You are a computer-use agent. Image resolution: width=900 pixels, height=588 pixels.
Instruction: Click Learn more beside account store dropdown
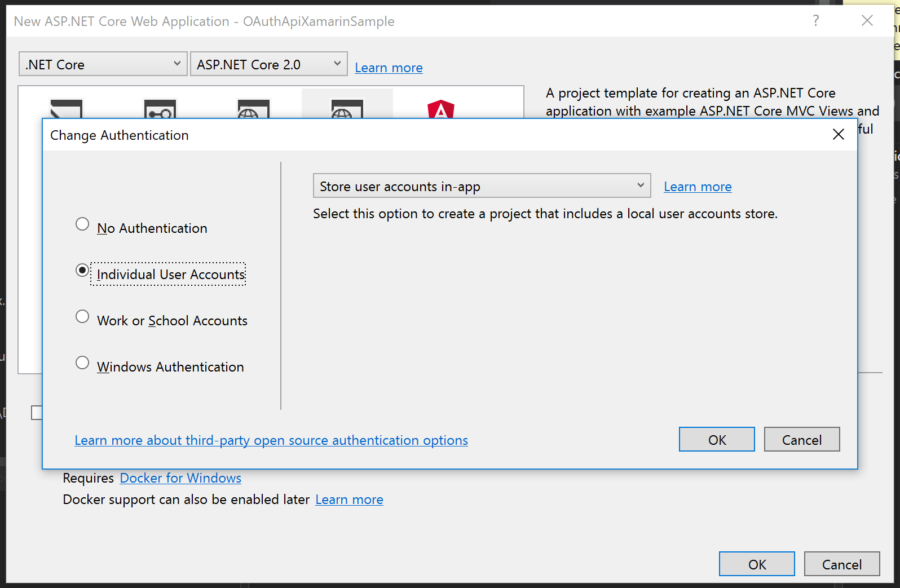pyautogui.click(x=698, y=187)
